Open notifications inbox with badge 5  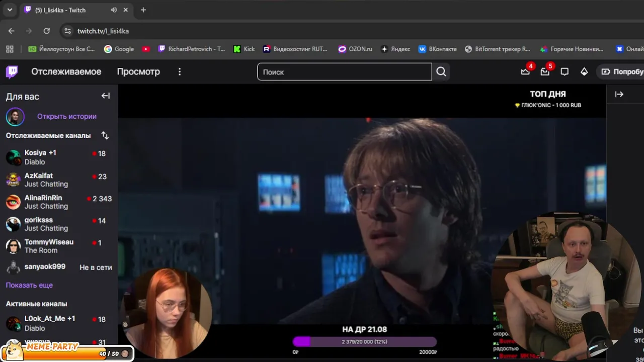[545, 72]
